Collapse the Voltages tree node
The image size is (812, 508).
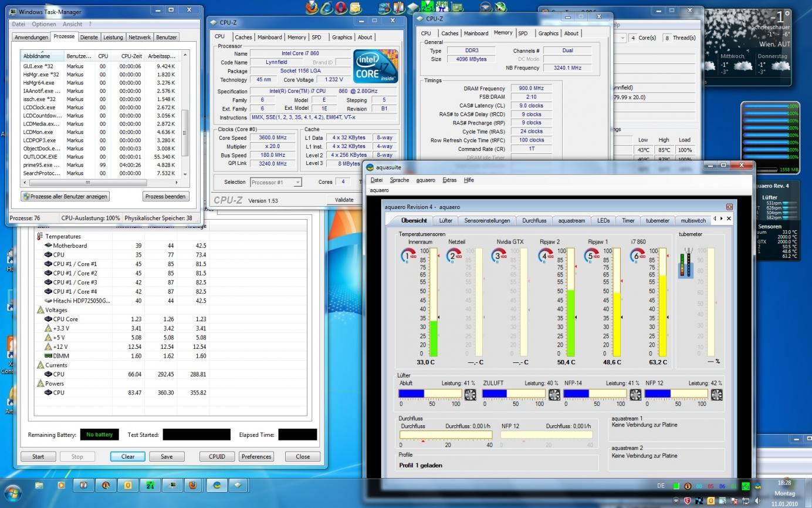pyautogui.click(x=52, y=309)
